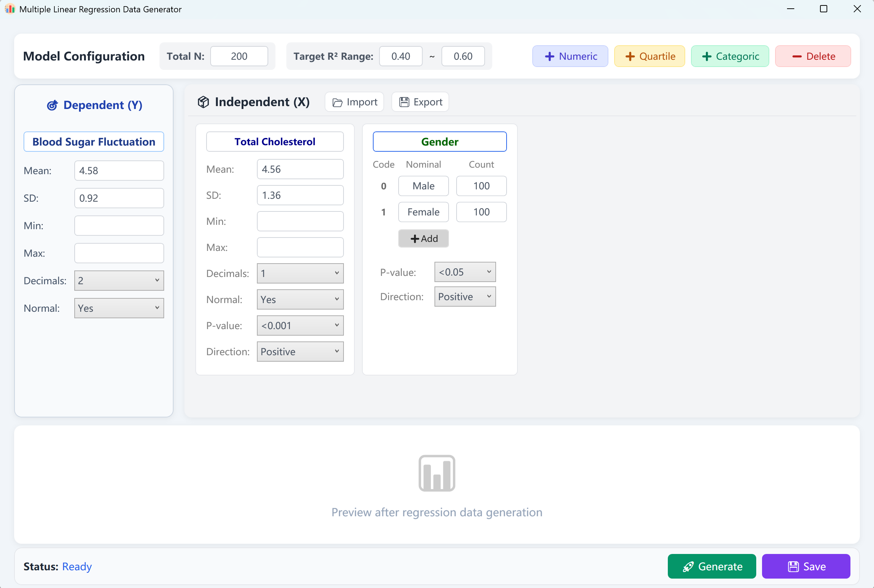874x588 pixels.
Task: Click the Female nominal field
Action: (x=423, y=212)
